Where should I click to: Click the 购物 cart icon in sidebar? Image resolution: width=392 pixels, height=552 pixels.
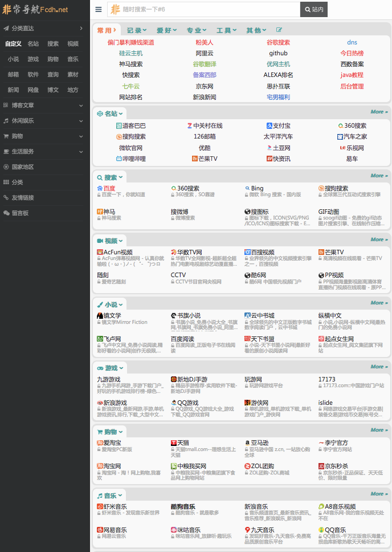point(6,136)
